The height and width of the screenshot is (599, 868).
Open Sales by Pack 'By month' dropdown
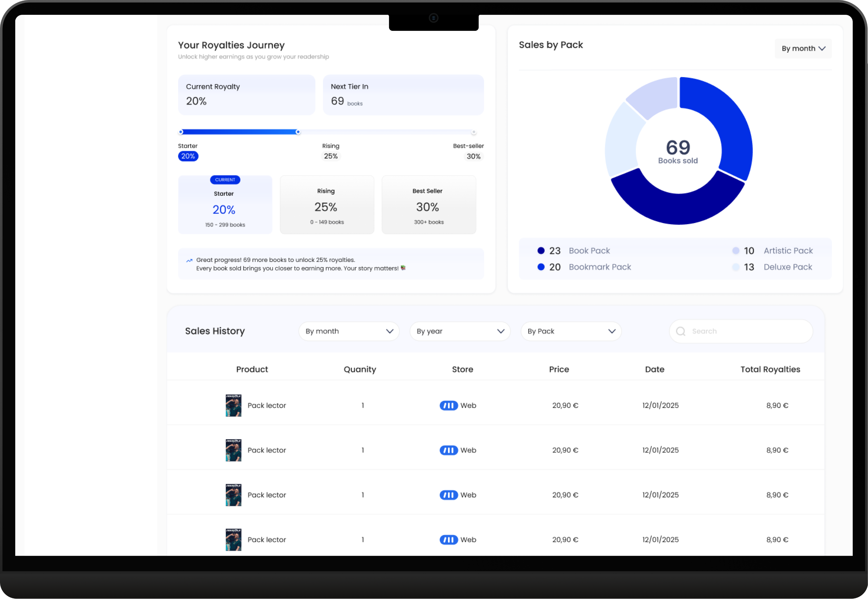[x=803, y=48]
